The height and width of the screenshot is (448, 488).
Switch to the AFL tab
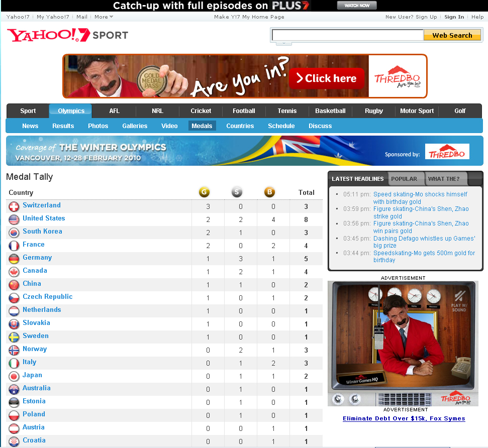[x=114, y=111]
